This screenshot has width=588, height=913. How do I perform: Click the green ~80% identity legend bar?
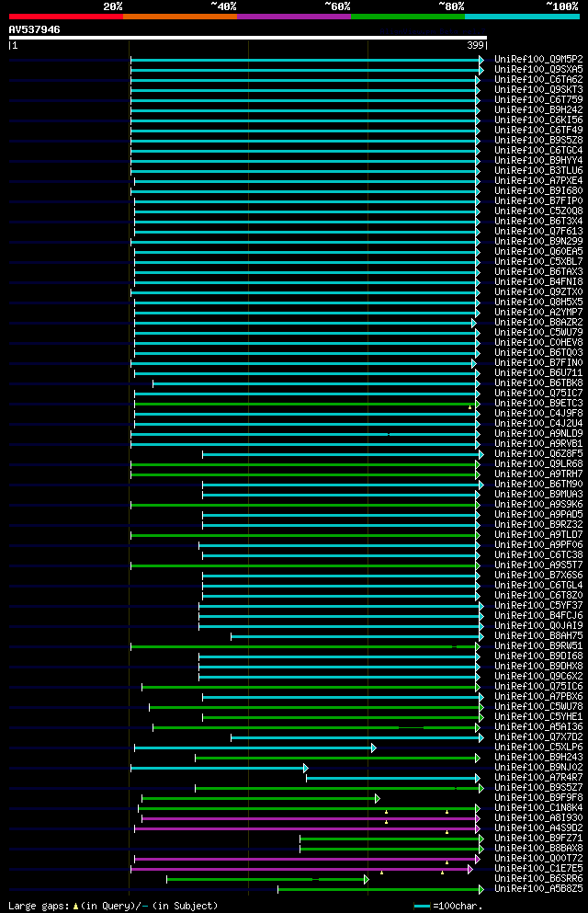point(408,17)
